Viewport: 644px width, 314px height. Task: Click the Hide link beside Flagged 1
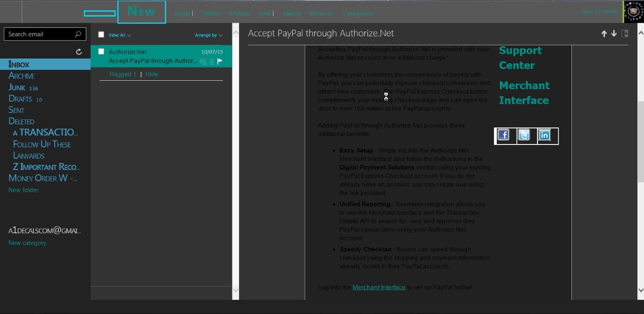coord(152,74)
